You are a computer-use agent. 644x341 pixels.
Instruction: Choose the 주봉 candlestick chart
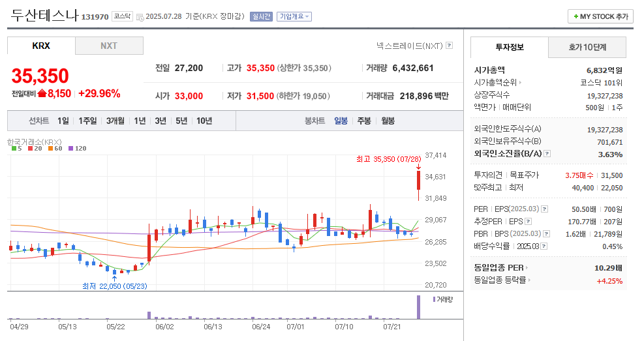(x=364, y=121)
